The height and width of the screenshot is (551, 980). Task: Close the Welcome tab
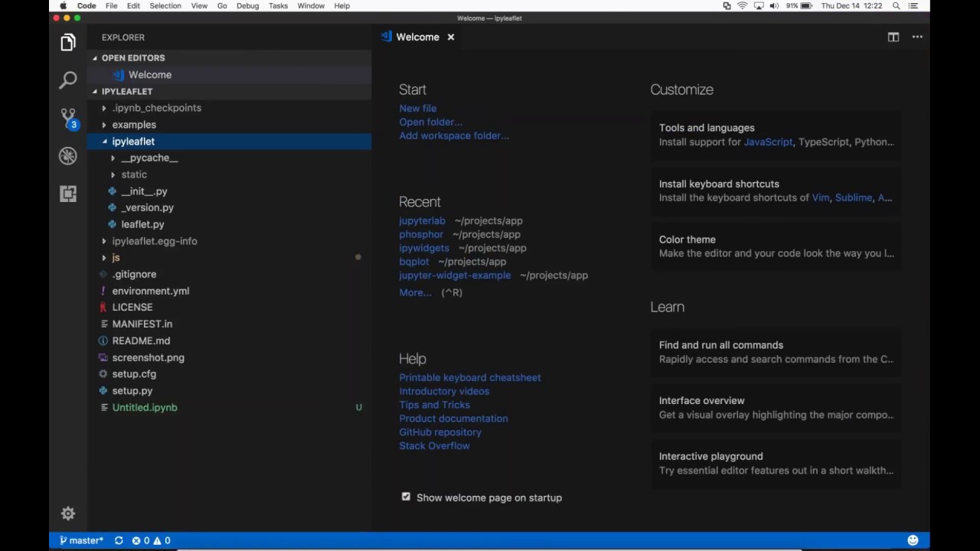coord(451,37)
